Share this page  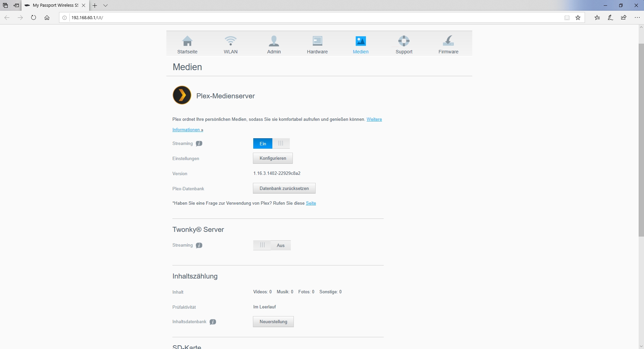click(624, 18)
